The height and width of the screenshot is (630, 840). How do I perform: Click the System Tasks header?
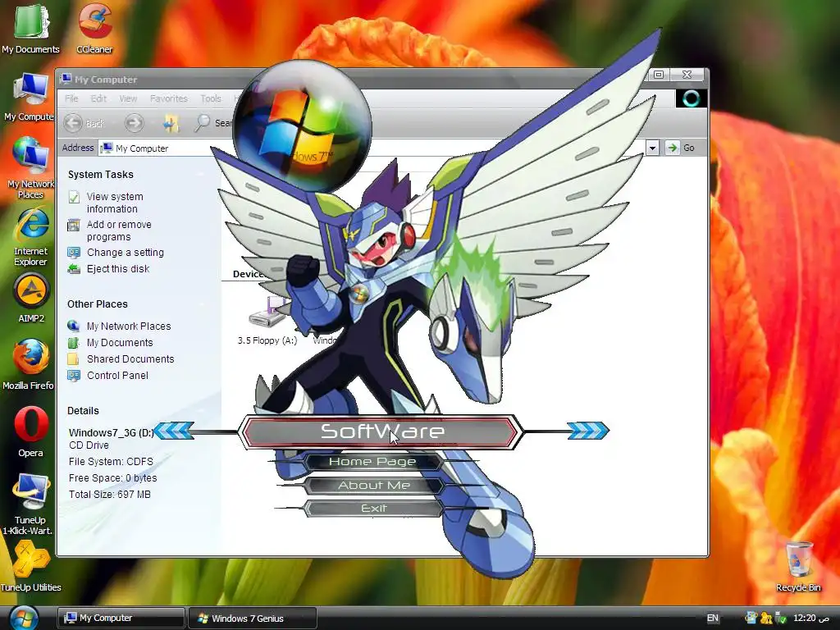tap(101, 175)
